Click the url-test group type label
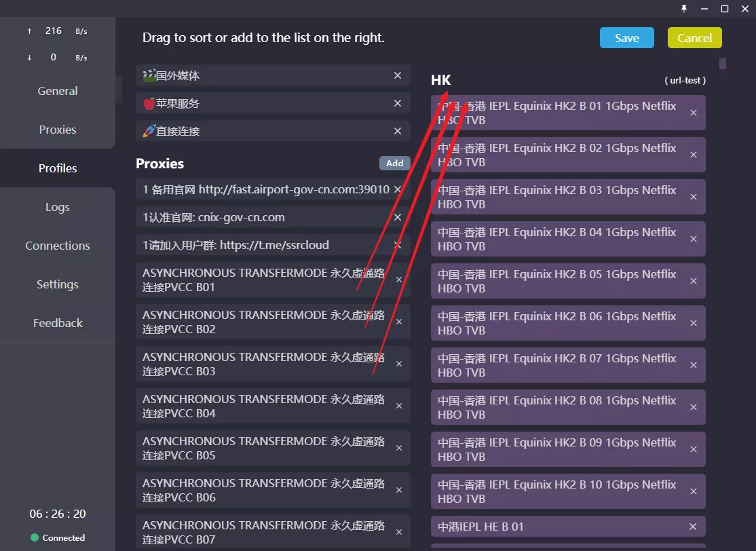 pyautogui.click(x=685, y=80)
